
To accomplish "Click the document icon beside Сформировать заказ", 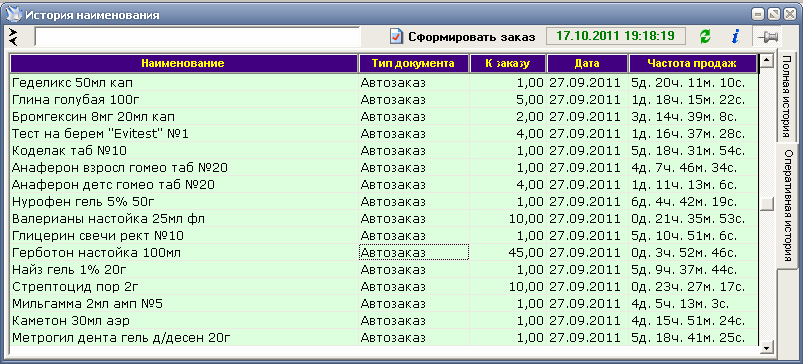I will point(396,36).
